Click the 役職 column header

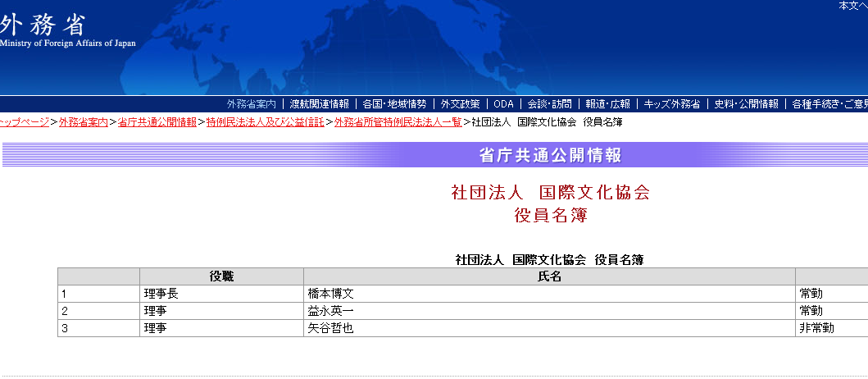coord(221,276)
